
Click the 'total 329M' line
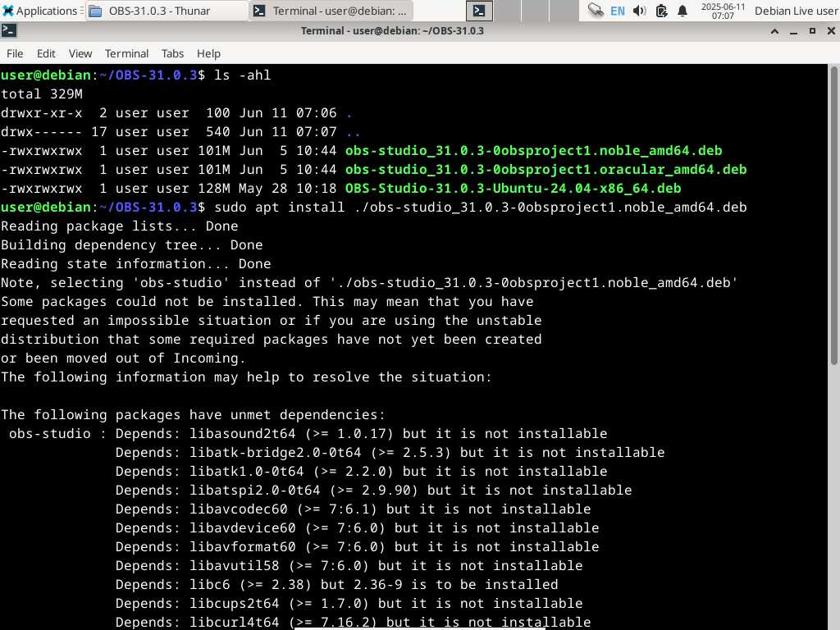(x=42, y=94)
